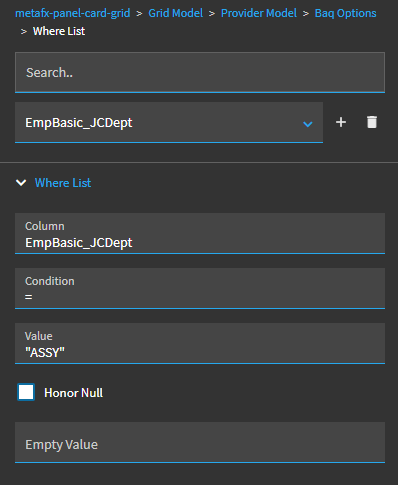
Task: Delete the selected Where List item with trash icon
Action: (372, 122)
